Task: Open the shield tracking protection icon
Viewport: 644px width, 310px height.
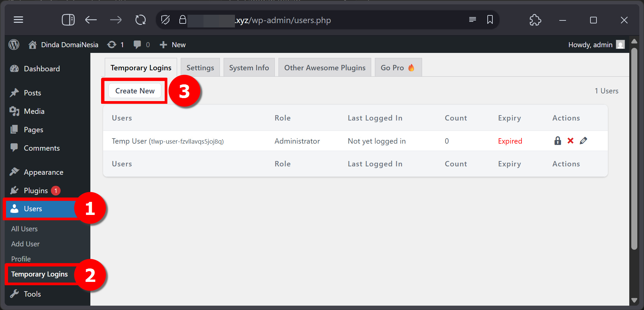Action: 165,20
